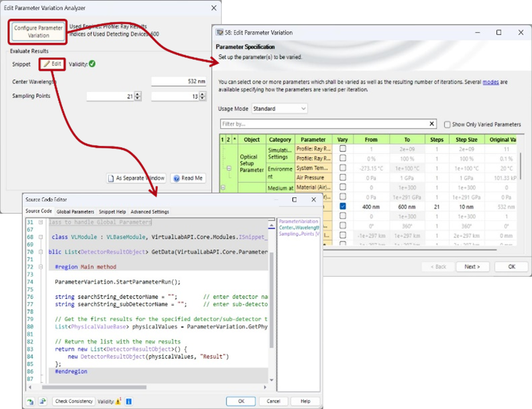The width and height of the screenshot is (532, 409).
Task: Increment the Sampling Points 21 spinner
Action: point(137,94)
